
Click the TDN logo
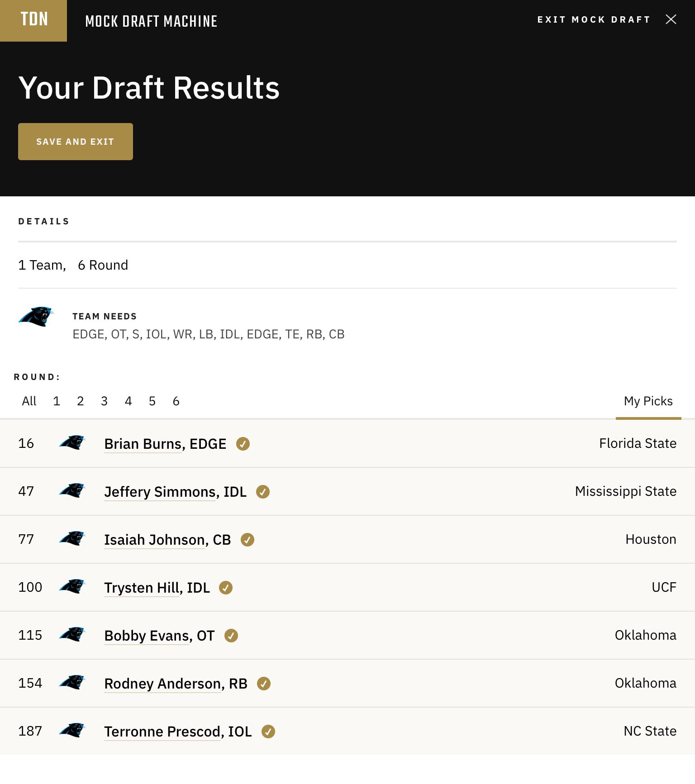click(33, 21)
